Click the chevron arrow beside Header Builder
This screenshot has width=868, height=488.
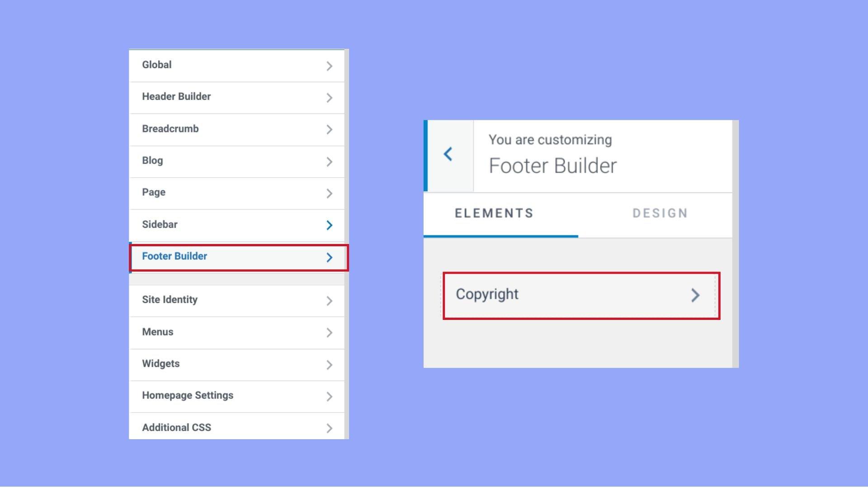coord(329,98)
